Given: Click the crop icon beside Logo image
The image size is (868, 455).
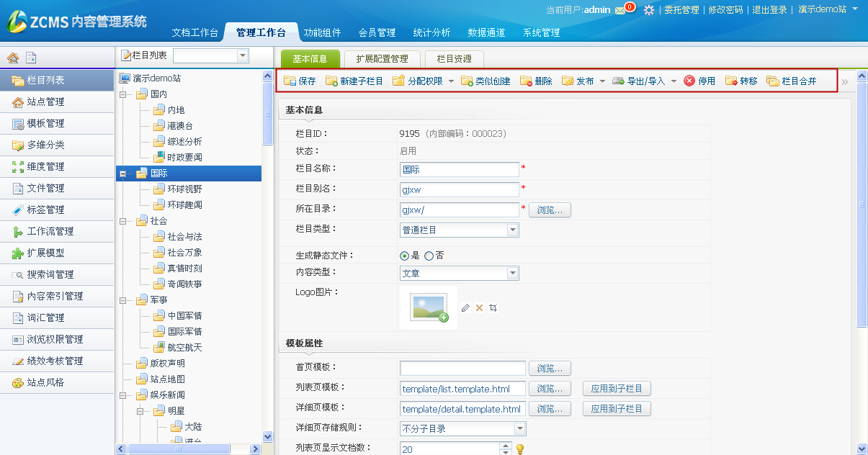Looking at the screenshot, I should pos(493,307).
